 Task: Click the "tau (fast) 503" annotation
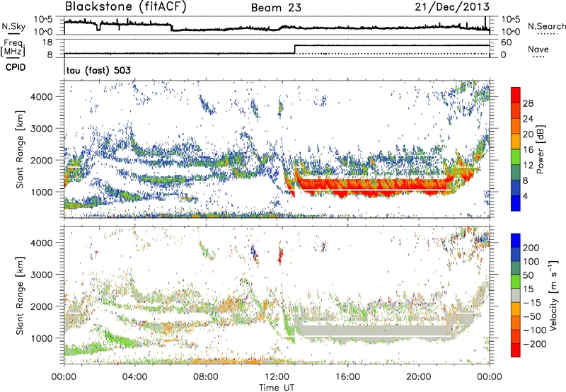98,70
